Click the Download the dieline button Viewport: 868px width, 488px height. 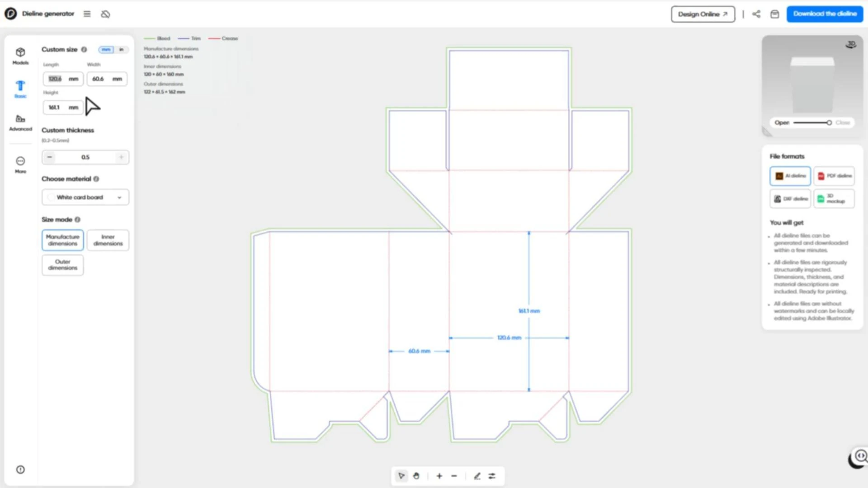pos(825,14)
